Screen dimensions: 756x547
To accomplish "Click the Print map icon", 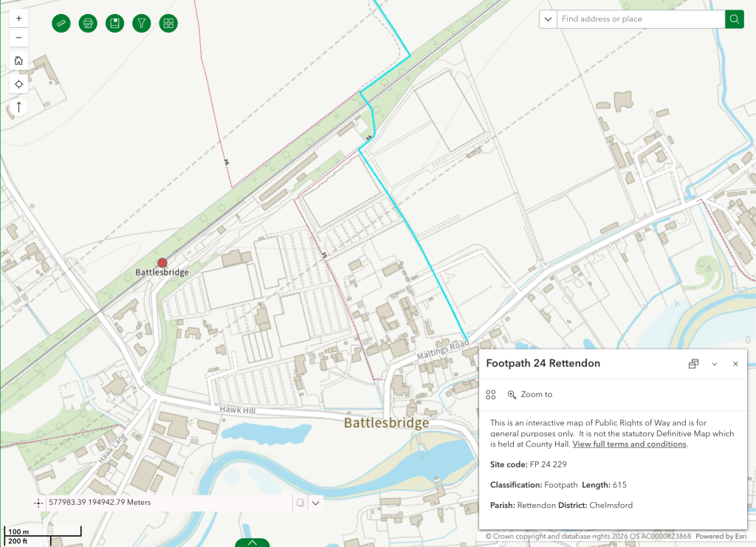I will click(88, 23).
